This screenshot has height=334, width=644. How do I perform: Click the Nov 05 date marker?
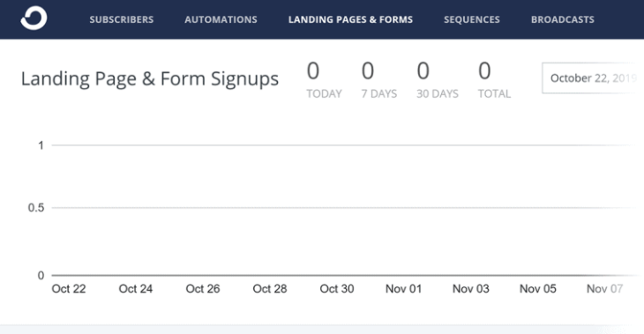click(x=538, y=289)
